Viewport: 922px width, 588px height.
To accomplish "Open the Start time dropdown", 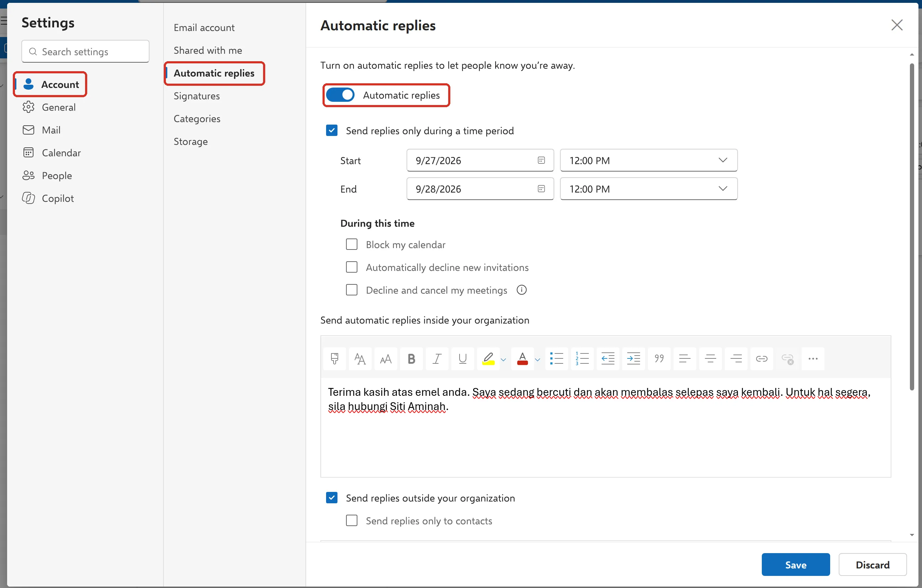I will 649,161.
